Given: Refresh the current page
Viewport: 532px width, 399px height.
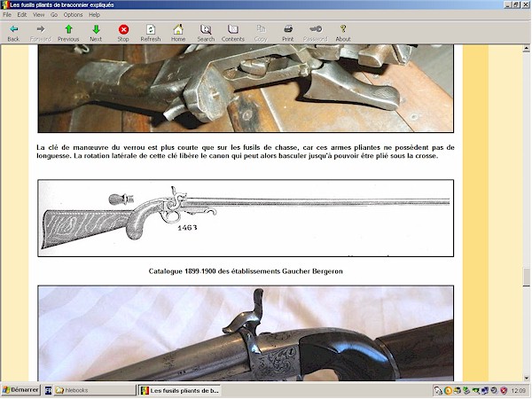Looking at the screenshot, I should [x=151, y=34].
